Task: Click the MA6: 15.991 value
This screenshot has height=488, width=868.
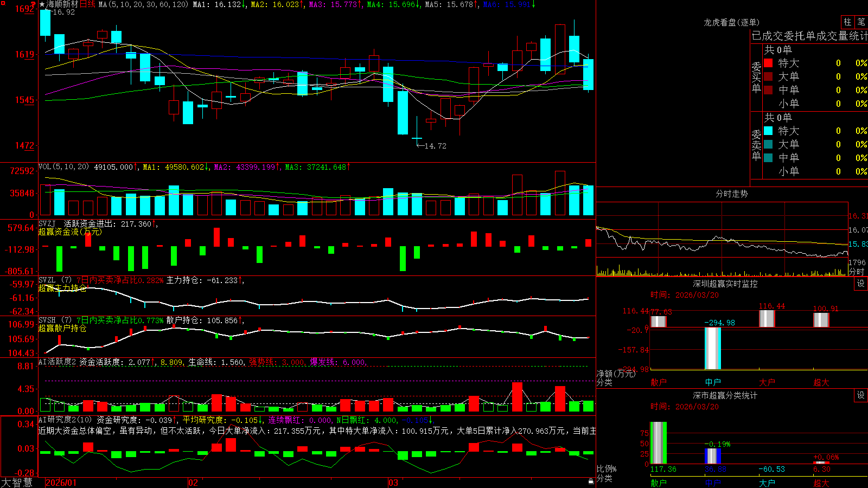Action: point(509,4)
